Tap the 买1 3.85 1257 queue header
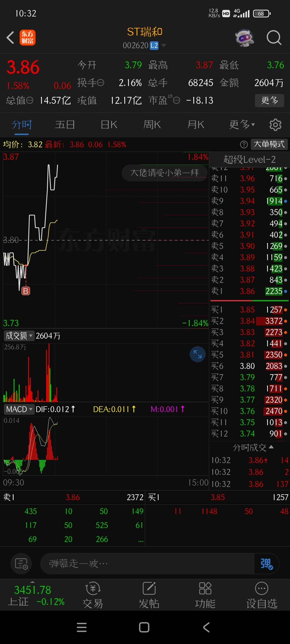The image size is (290, 644). 218,497
